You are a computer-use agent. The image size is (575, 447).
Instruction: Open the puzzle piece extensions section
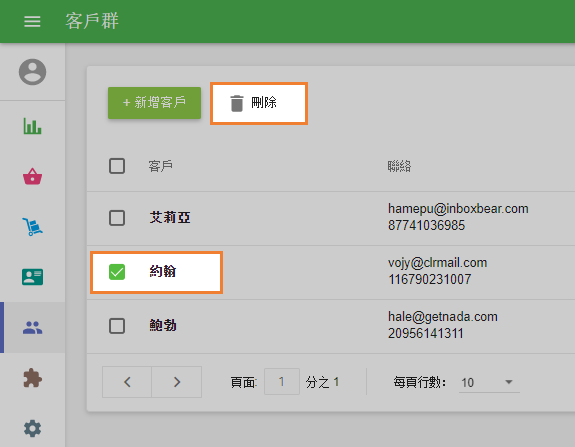[33, 378]
